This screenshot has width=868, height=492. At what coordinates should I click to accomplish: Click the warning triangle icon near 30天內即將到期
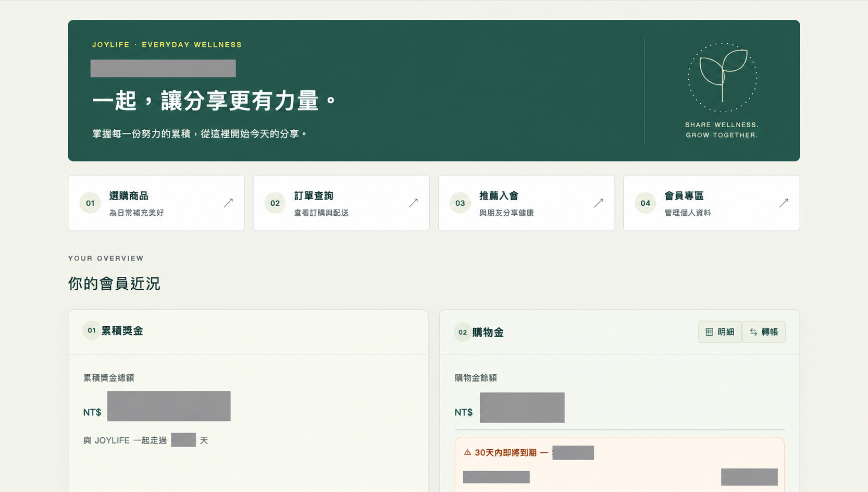click(467, 452)
